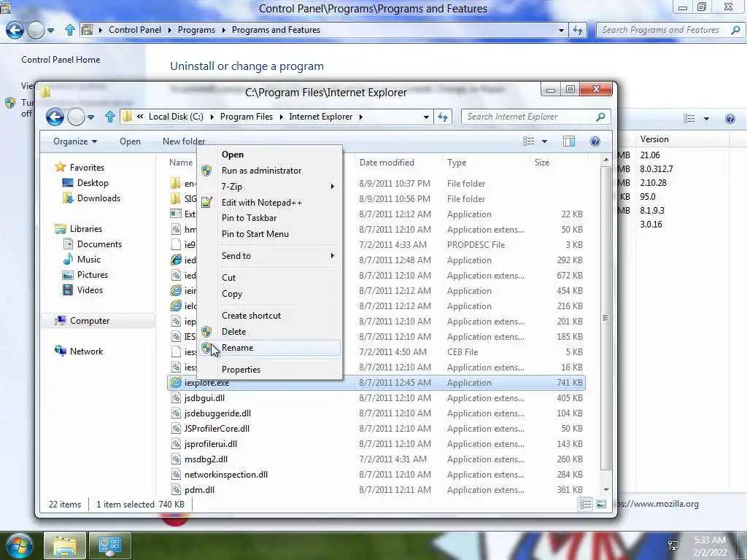Expand address bar history dropdown in folder window
Viewport: 747px width, 560px height.
tap(426, 117)
